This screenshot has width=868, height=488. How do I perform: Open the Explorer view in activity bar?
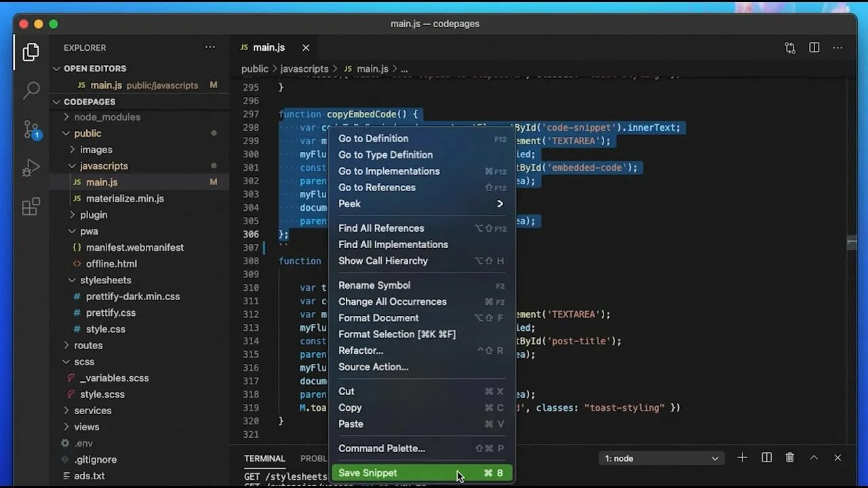(x=31, y=52)
